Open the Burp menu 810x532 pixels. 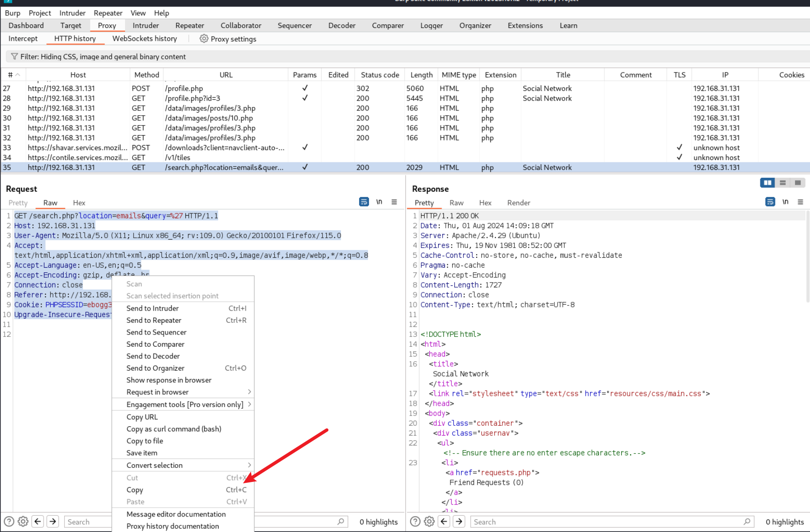click(13, 13)
